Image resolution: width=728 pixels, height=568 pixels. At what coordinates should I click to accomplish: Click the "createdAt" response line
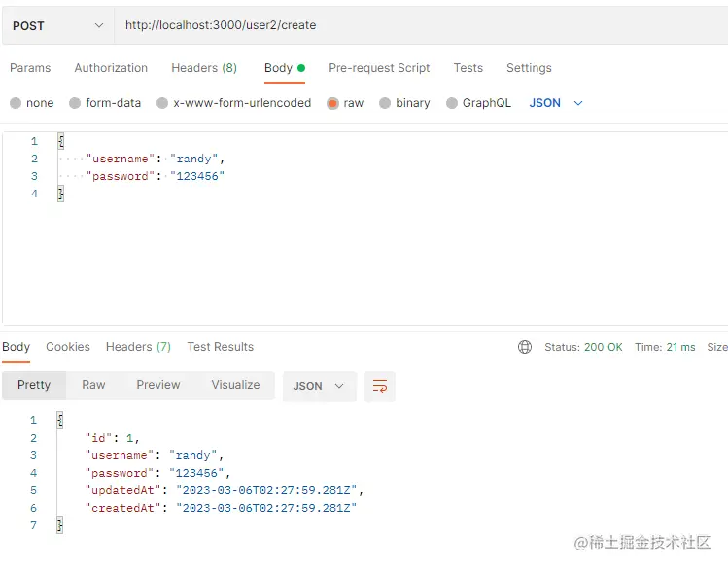[221, 508]
